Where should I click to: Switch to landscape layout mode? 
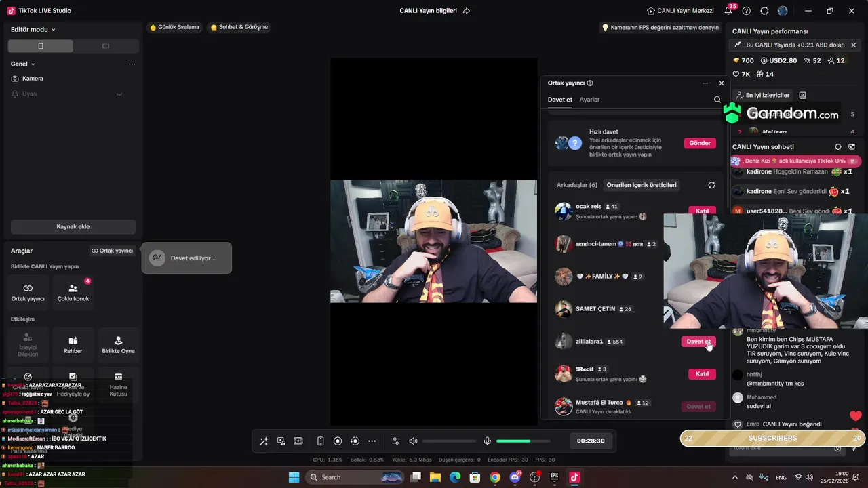[x=106, y=46]
